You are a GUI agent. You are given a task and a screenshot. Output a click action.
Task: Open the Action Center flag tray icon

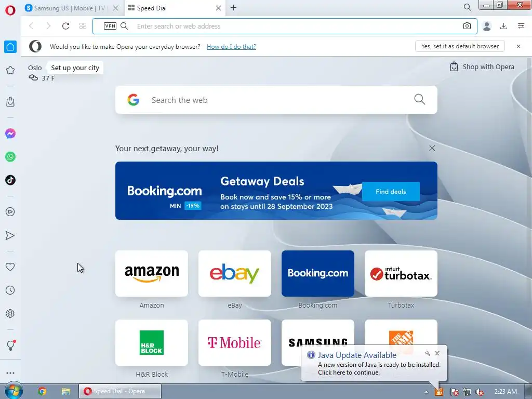click(454, 392)
